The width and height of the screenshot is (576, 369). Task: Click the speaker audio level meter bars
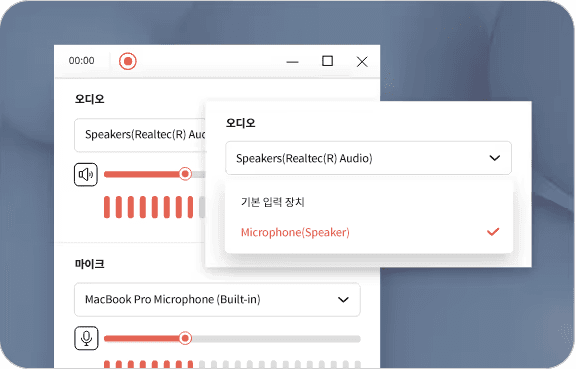155,207
